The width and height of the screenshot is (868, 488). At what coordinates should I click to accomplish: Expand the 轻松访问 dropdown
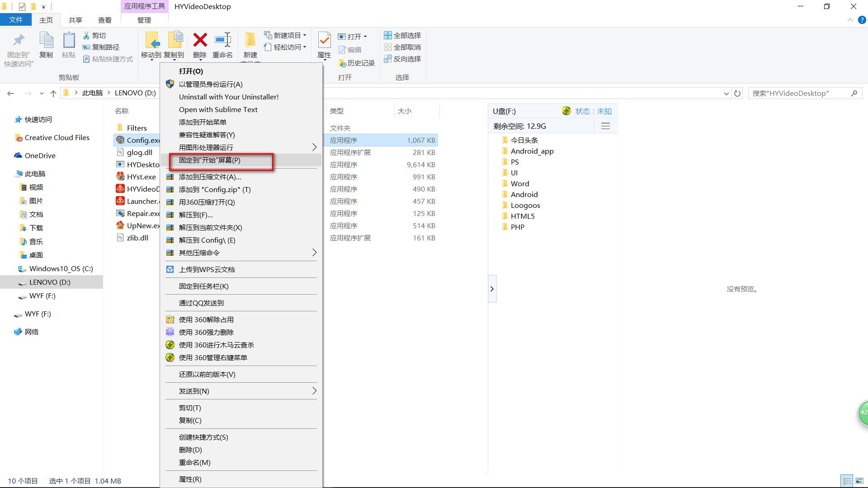pyautogui.click(x=304, y=47)
